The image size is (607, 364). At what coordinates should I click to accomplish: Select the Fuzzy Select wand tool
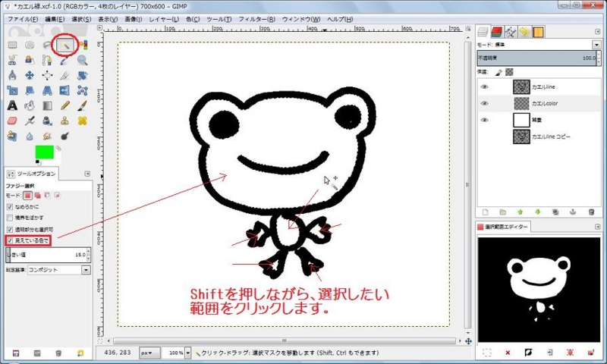coord(64,45)
